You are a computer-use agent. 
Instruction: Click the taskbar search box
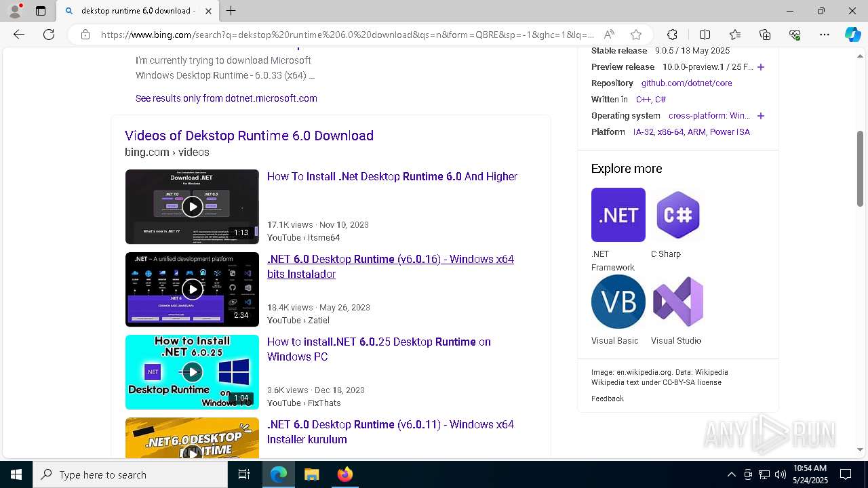[130, 474]
